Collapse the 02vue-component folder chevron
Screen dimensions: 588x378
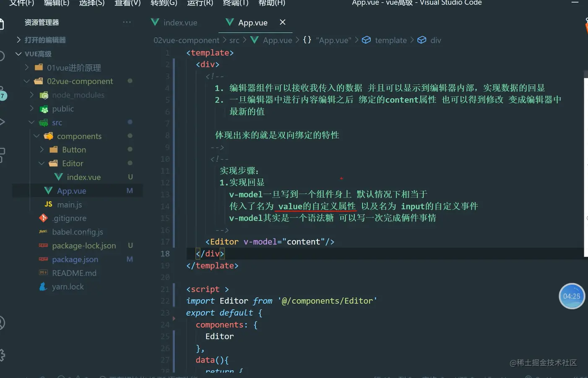click(x=27, y=81)
